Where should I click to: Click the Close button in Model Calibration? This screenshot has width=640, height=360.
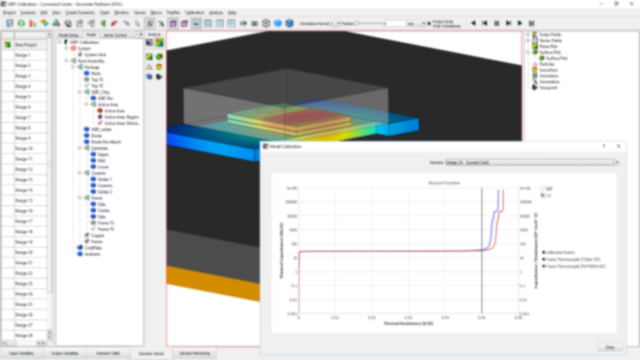[610, 347]
